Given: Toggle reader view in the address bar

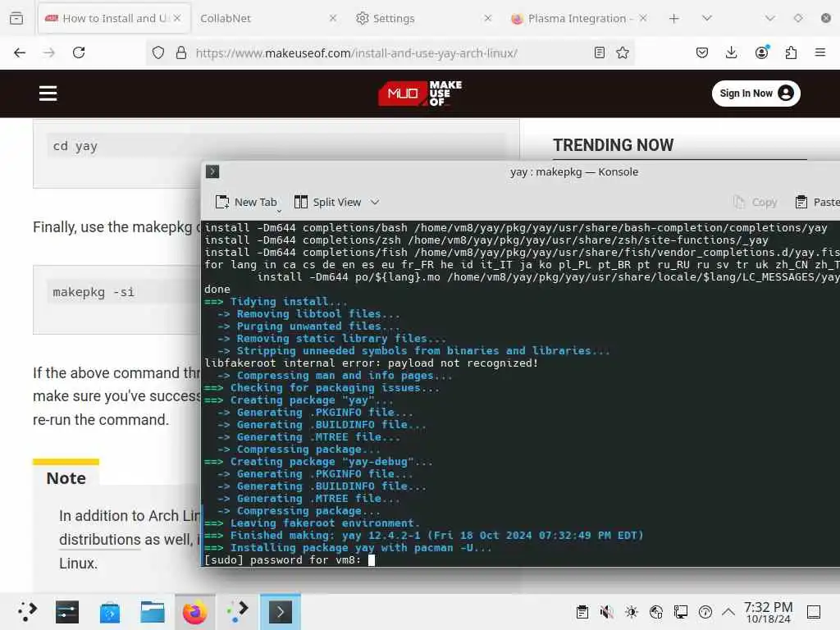Looking at the screenshot, I should (600, 52).
